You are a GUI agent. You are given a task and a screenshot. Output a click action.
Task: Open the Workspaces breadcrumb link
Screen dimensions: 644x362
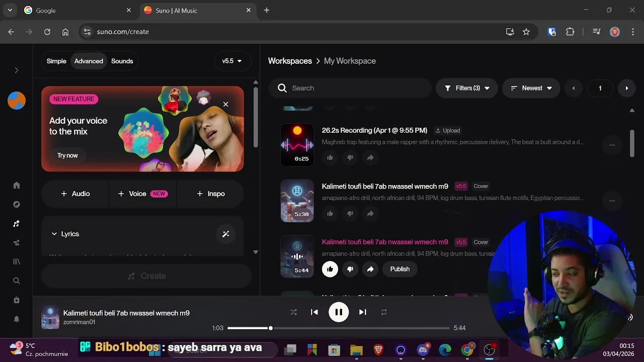click(290, 61)
